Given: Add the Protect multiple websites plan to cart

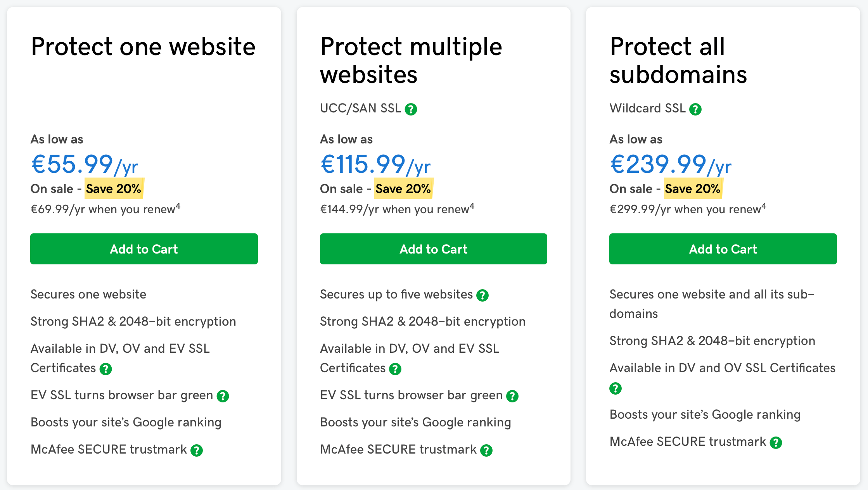Looking at the screenshot, I should click(x=433, y=249).
